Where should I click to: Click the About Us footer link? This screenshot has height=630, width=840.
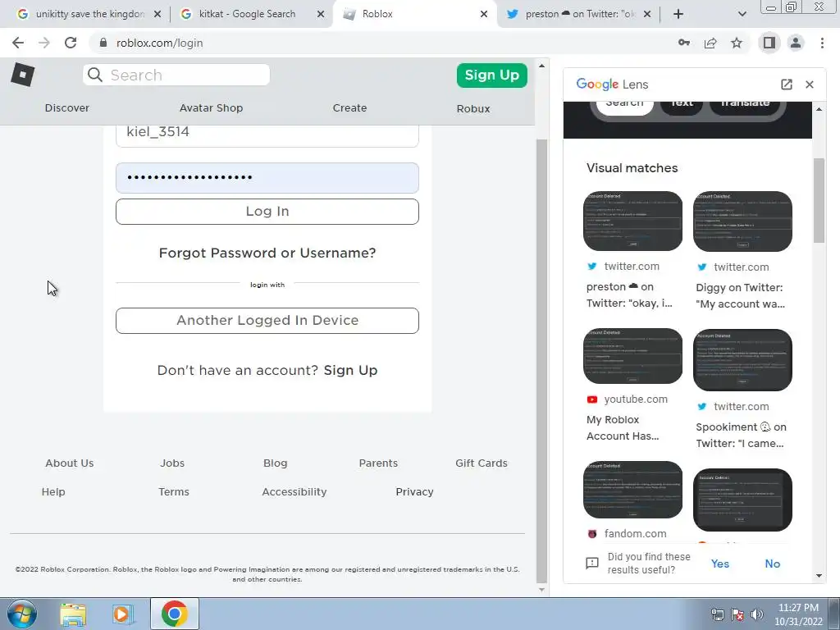[69, 463]
